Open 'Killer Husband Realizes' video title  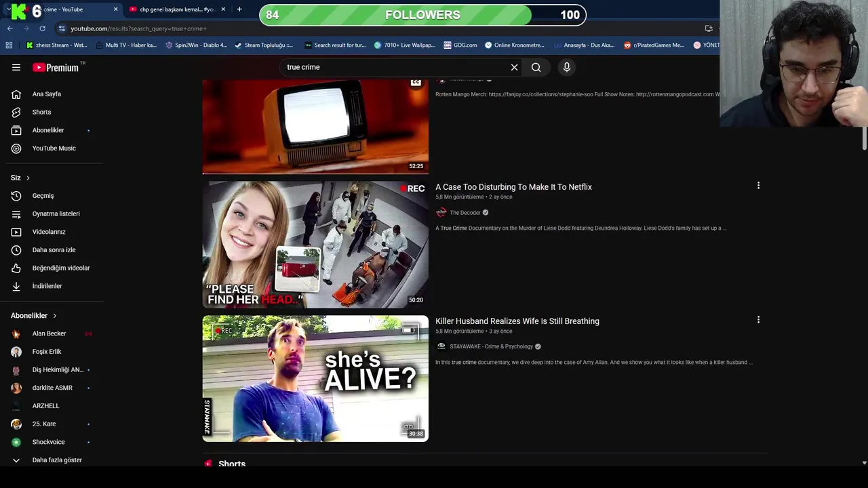(x=517, y=321)
